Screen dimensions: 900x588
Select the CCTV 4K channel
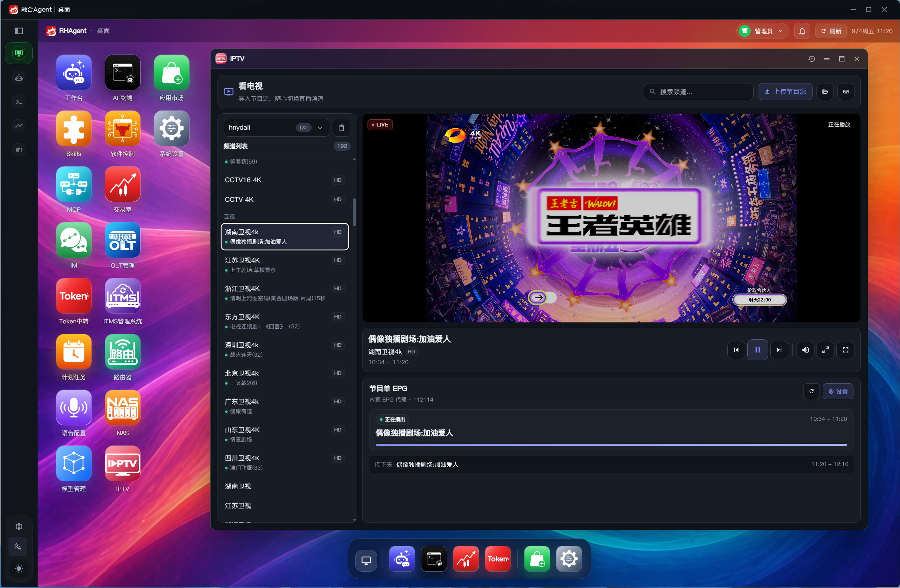(x=284, y=199)
